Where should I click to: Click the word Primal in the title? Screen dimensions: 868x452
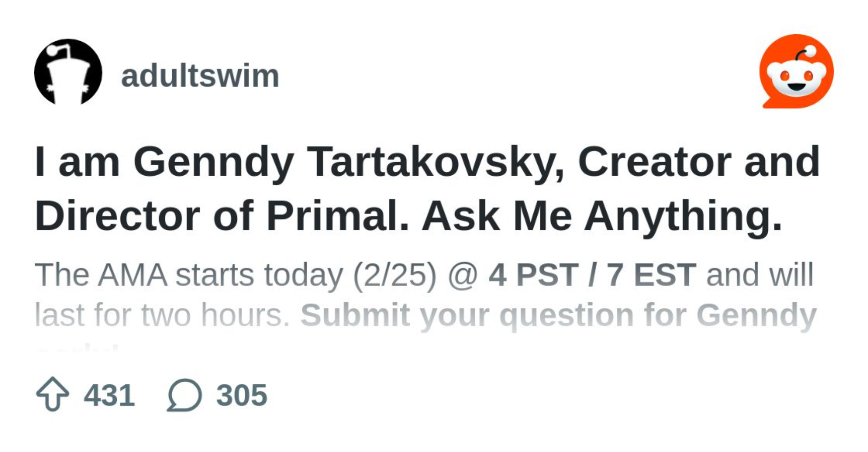(336, 216)
